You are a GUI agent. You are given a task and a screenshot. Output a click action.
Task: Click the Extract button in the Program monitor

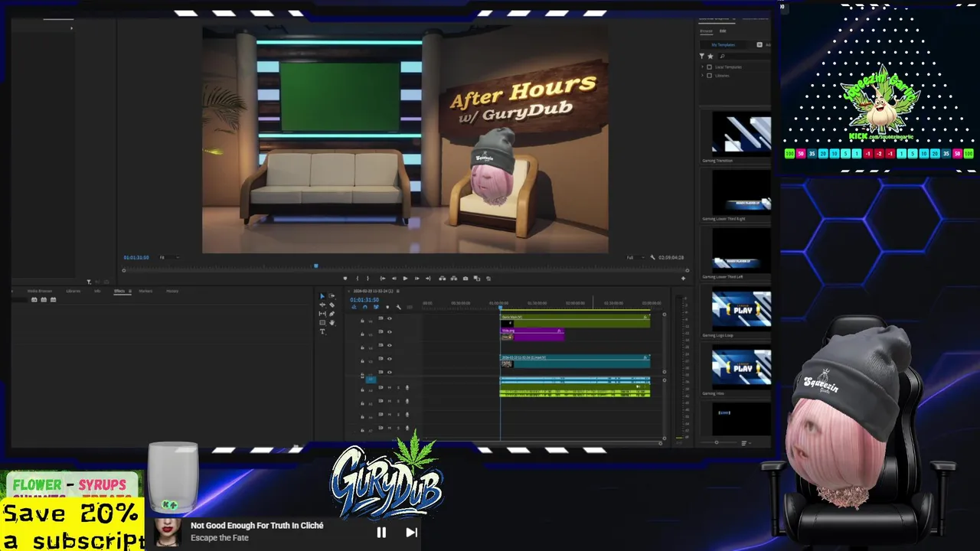(454, 279)
